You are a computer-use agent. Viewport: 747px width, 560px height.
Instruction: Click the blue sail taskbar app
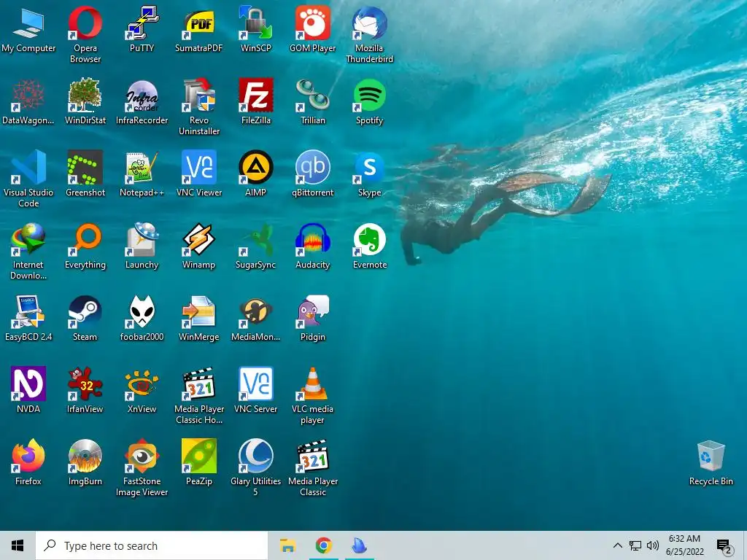359,545
